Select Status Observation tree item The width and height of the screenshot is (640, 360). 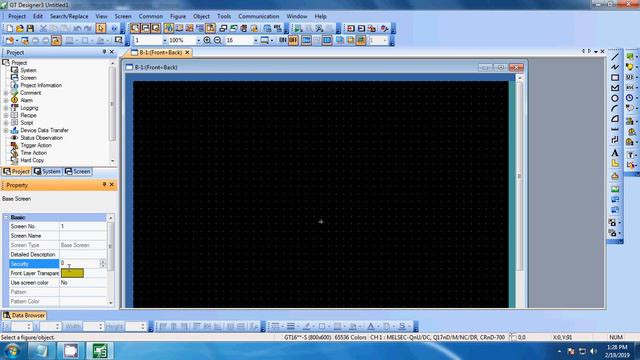[x=41, y=138]
